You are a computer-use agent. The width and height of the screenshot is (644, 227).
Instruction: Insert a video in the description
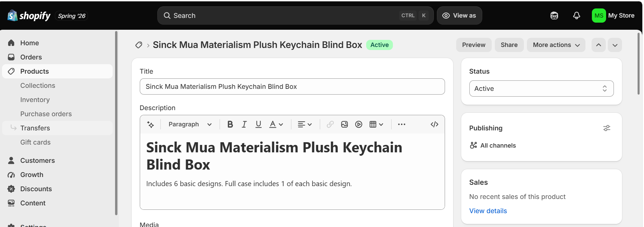coord(359,124)
